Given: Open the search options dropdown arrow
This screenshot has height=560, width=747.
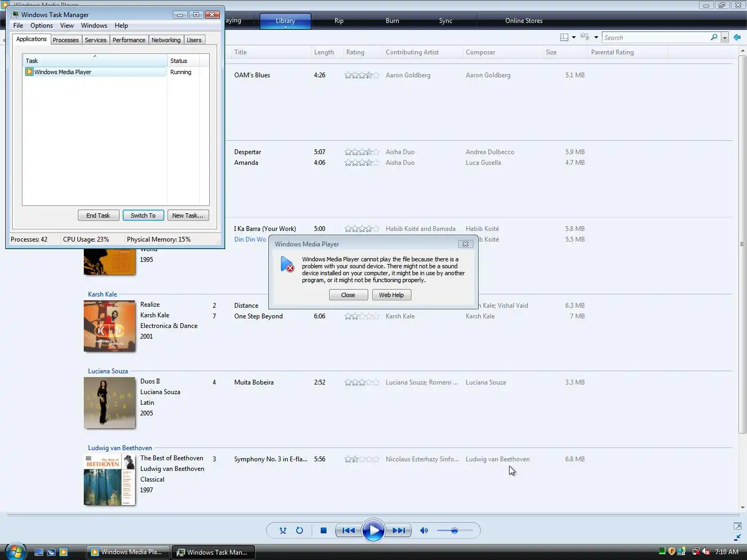Looking at the screenshot, I should pyautogui.click(x=725, y=38).
